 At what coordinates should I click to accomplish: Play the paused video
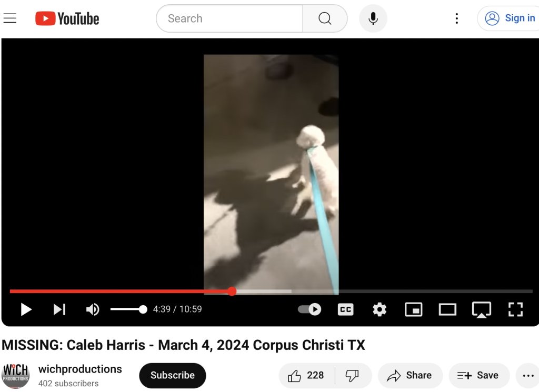tap(26, 309)
